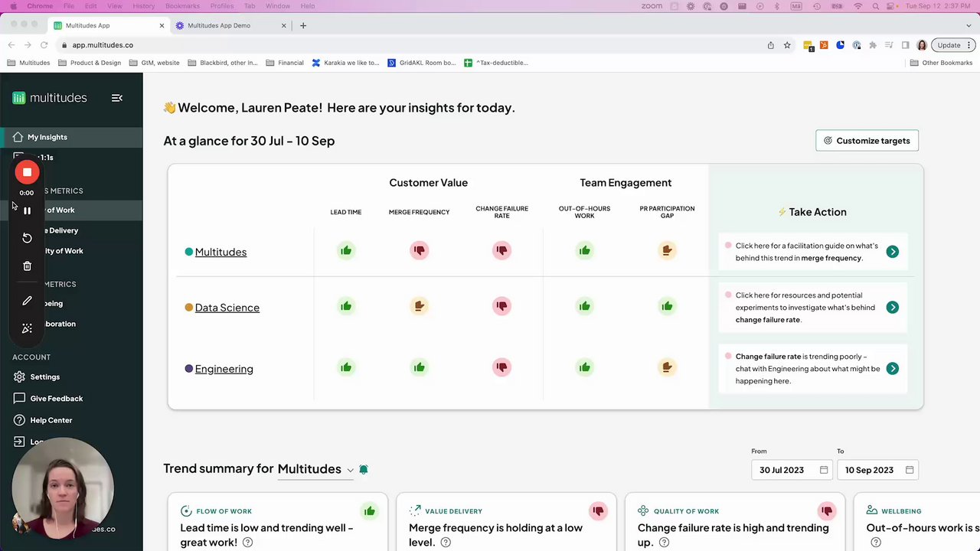The image size is (980, 551).
Task: Open Settings from the sidebar
Action: pyautogui.click(x=44, y=377)
